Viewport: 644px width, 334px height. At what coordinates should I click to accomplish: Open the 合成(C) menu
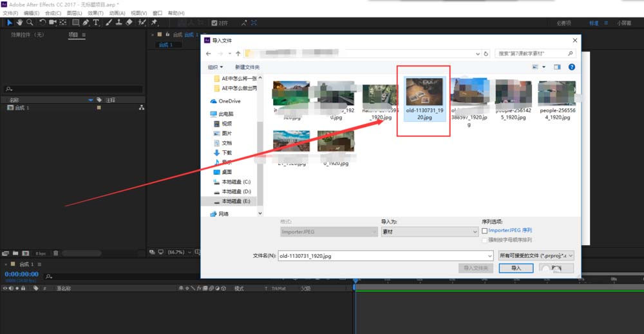[53, 13]
